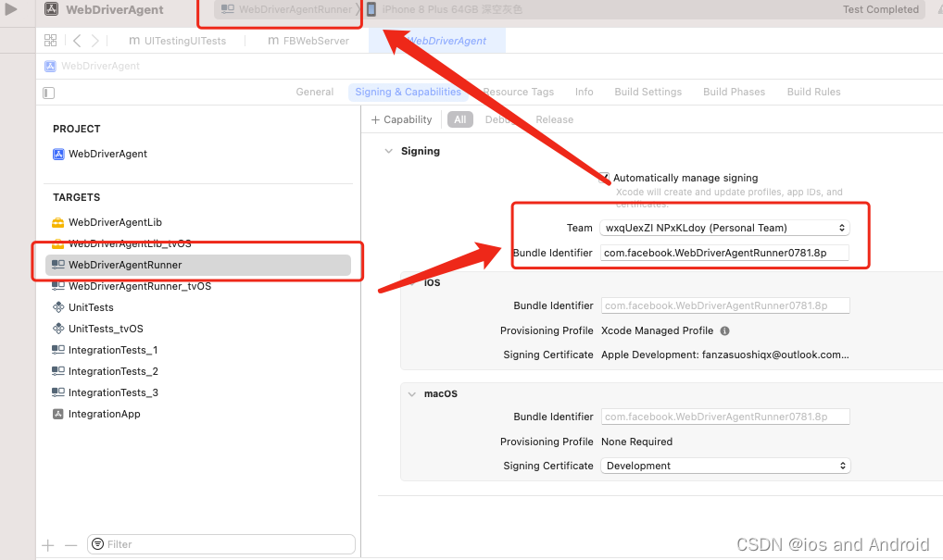This screenshot has width=943, height=560.
Task: Show Release configuration filter
Action: click(x=555, y=119)
